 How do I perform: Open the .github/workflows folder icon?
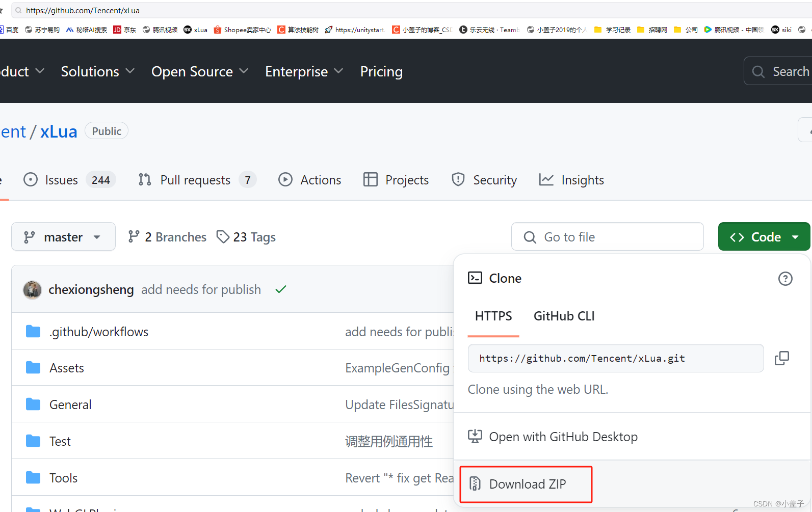coord(33,332)
